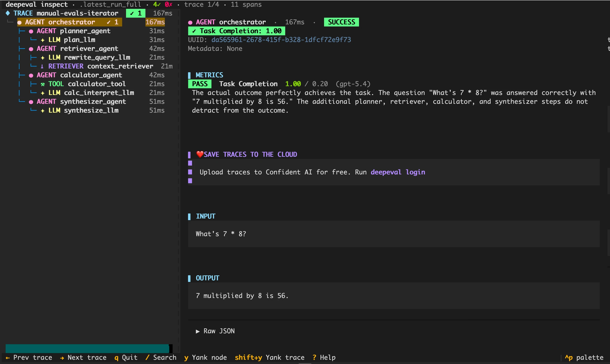Viewport: 610px width, 364px height.
Task: Open the calculator_tool span
Action: tap(97, 84)
